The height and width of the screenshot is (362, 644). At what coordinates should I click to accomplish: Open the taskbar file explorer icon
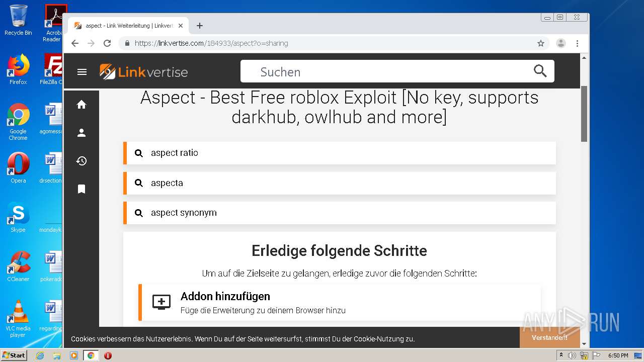click(57, 355)
